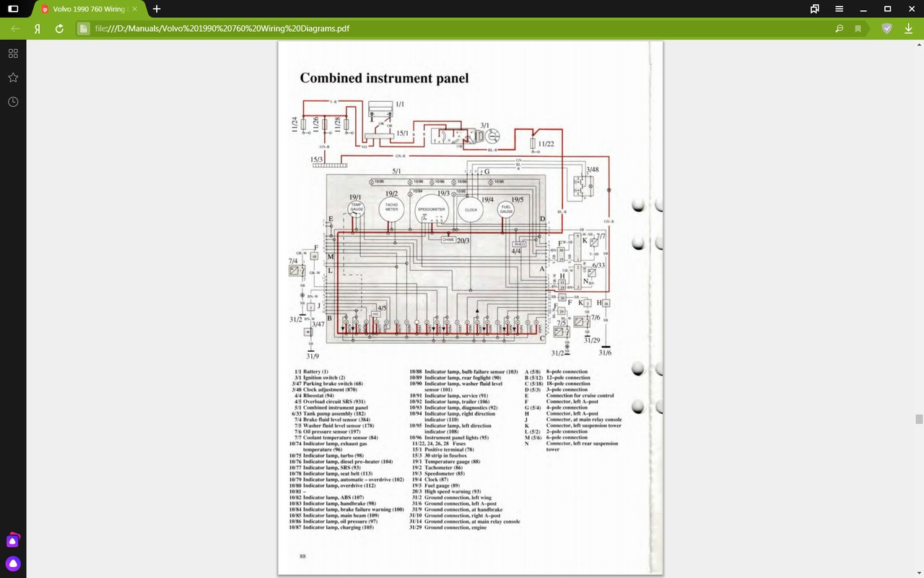Screen dimensions: 924x578
Task: Click the TEMP GAUGE circle in diagram
Action: click(357, 208)
